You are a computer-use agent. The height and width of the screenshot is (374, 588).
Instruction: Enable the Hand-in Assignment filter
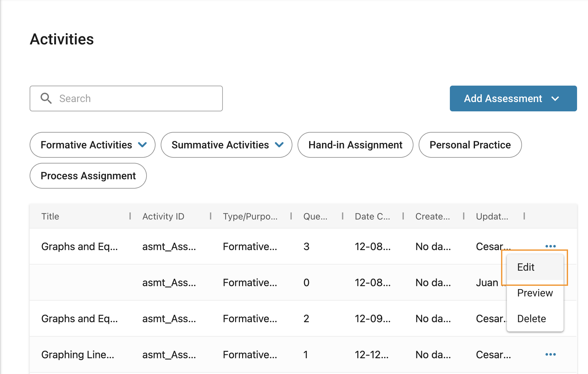(355, 145)
